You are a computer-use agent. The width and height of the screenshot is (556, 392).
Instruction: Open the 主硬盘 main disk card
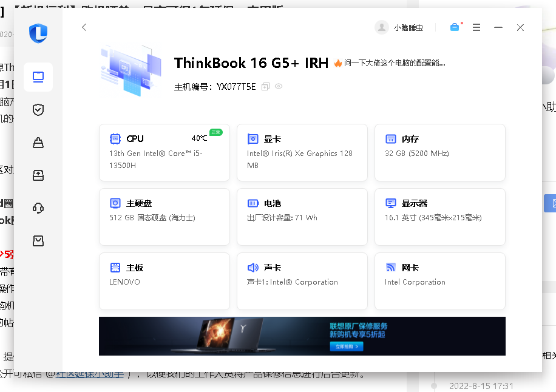click(164, 217)
